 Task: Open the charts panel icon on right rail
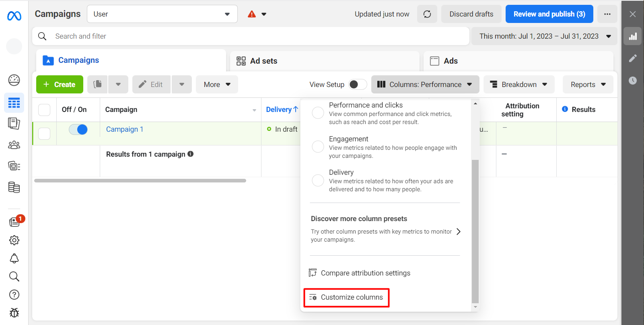pyautogui.click(x=633, y=36)
